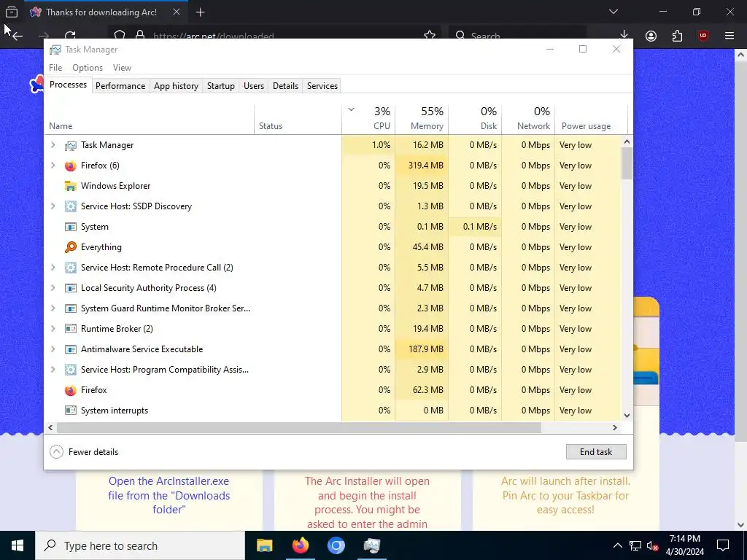
Task: Click the Firefox (6) process icon
Action: click(x=71, y=166)
